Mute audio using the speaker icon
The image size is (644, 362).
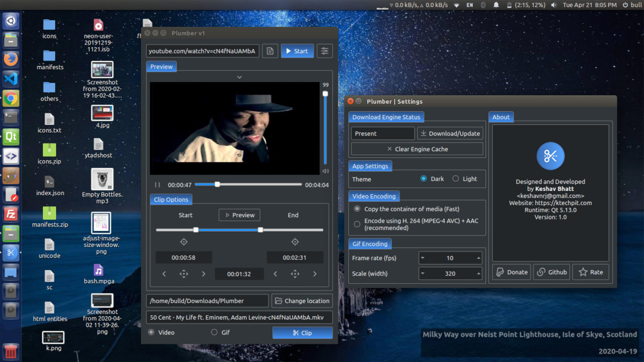[x=325, y=171]
